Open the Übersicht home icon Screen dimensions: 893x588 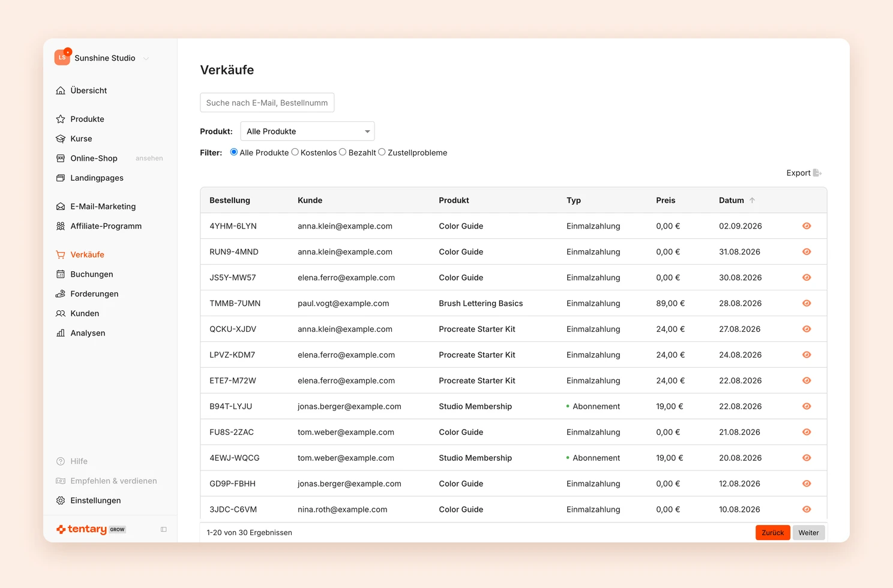tap(61, 91)
